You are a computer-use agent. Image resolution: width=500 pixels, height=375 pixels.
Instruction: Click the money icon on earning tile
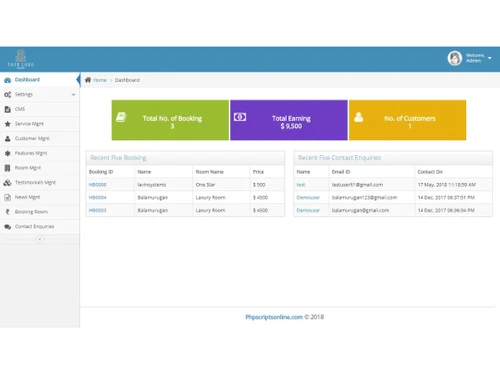click(x=240, y=117)
